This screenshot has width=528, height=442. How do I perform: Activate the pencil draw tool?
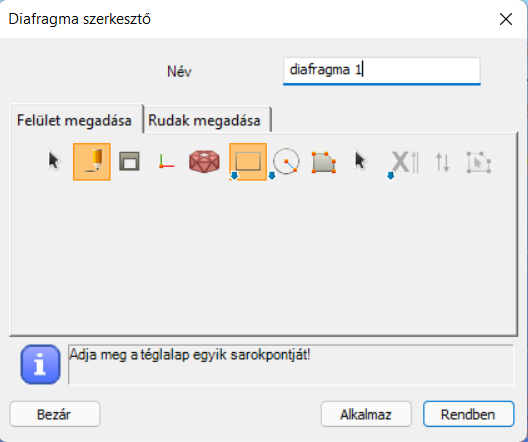[92, 162]
